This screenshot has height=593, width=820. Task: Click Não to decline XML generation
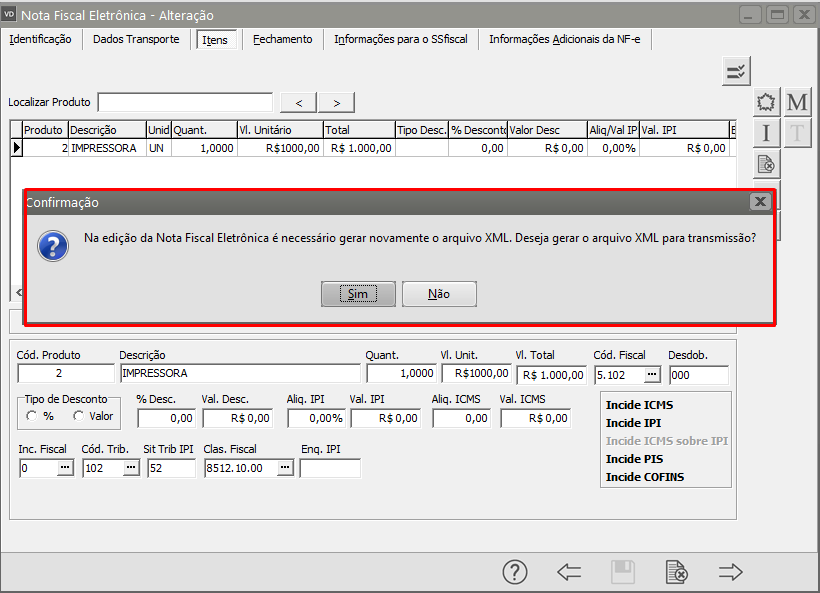[x=439, y=294]
